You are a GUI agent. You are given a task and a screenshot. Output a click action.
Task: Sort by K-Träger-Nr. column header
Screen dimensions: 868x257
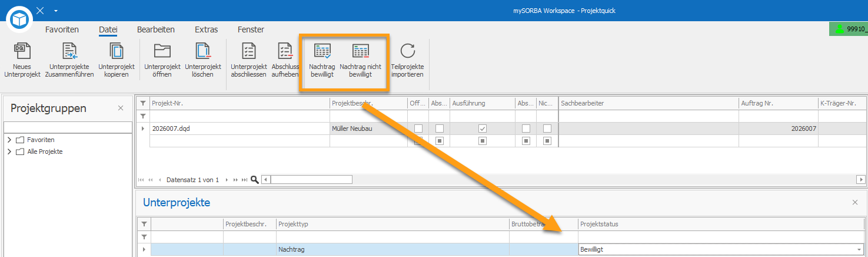843,103
